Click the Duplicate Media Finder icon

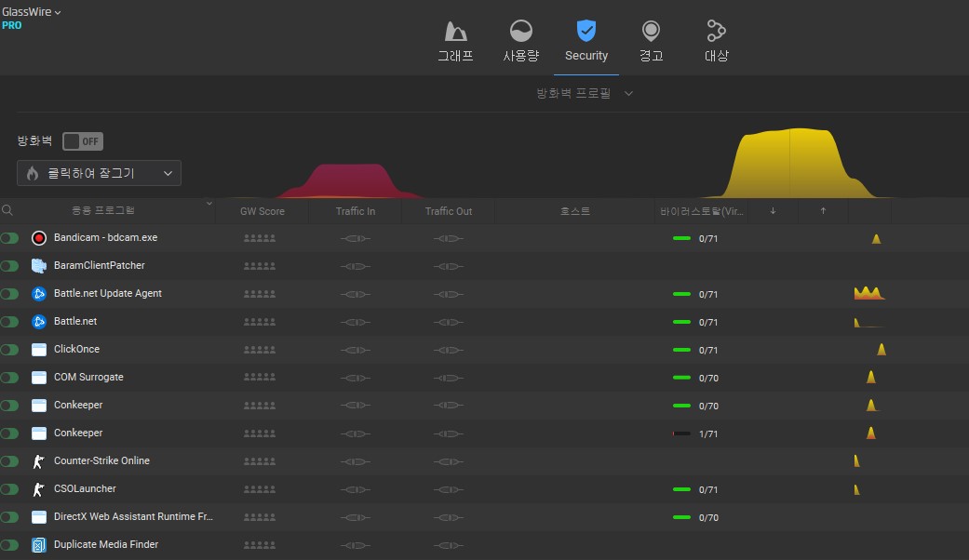39,545
